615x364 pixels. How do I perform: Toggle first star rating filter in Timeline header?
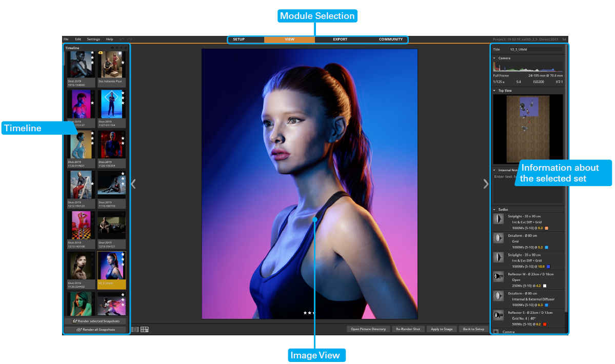[117, 48]
